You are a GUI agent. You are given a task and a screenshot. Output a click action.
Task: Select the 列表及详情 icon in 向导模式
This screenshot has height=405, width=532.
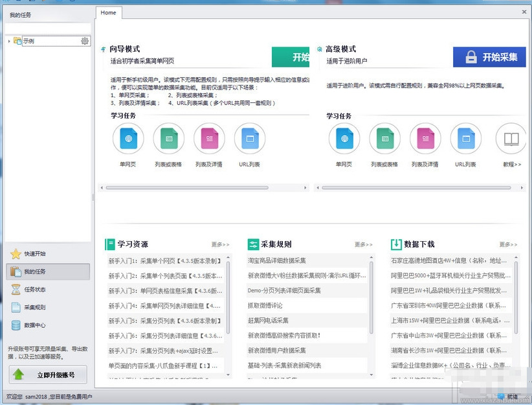[209, 139]
